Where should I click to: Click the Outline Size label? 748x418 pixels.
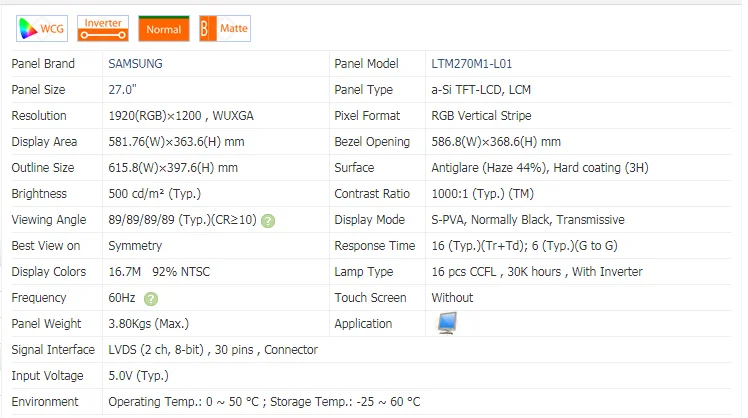[x=43, y=167]
